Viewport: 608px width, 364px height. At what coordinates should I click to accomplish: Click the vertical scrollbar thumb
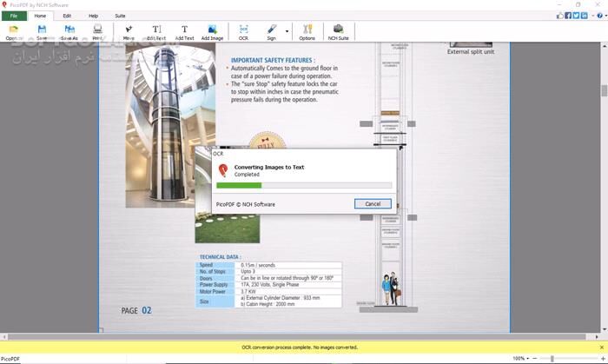click(604, 90)
